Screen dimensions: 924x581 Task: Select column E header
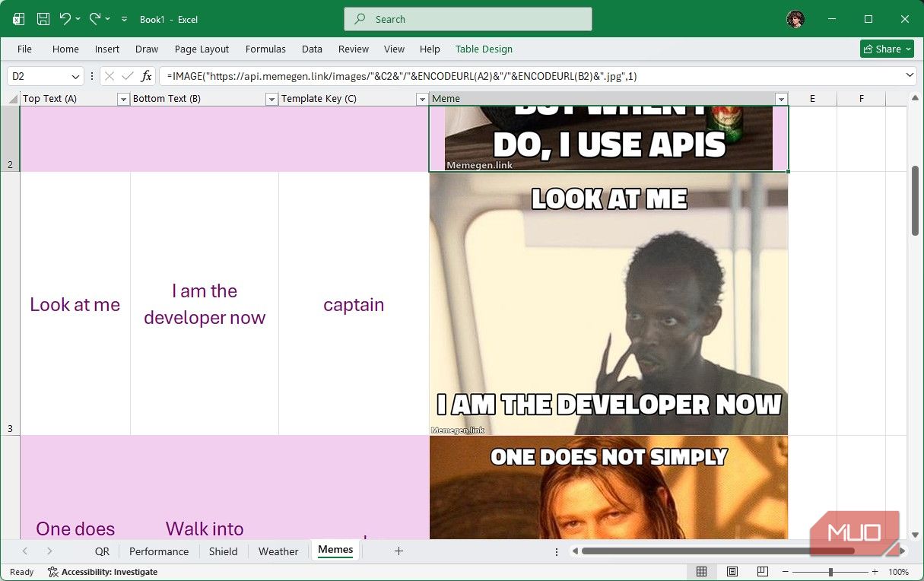coord(812,99)
